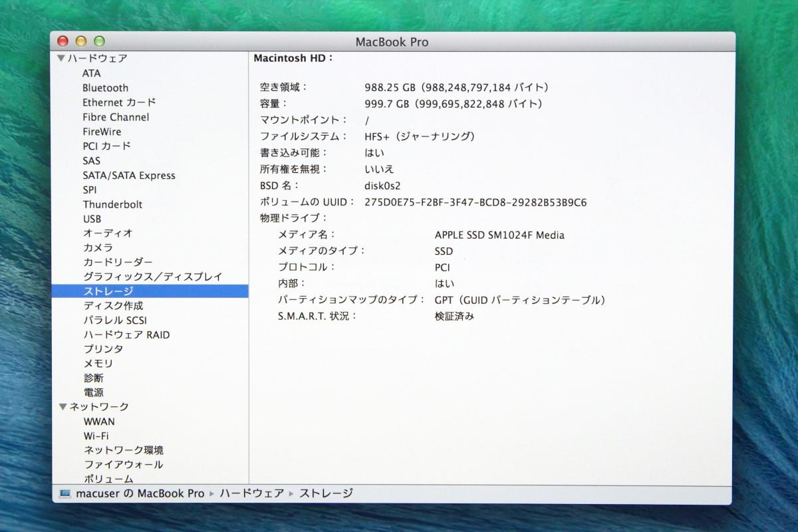Click the 書き込み可能 label

click(x=294, y=153)
